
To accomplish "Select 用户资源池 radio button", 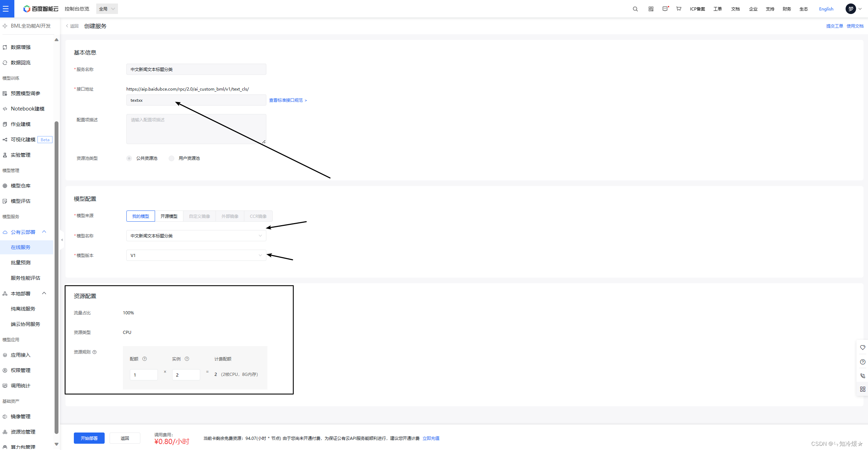I will [171, 158].
